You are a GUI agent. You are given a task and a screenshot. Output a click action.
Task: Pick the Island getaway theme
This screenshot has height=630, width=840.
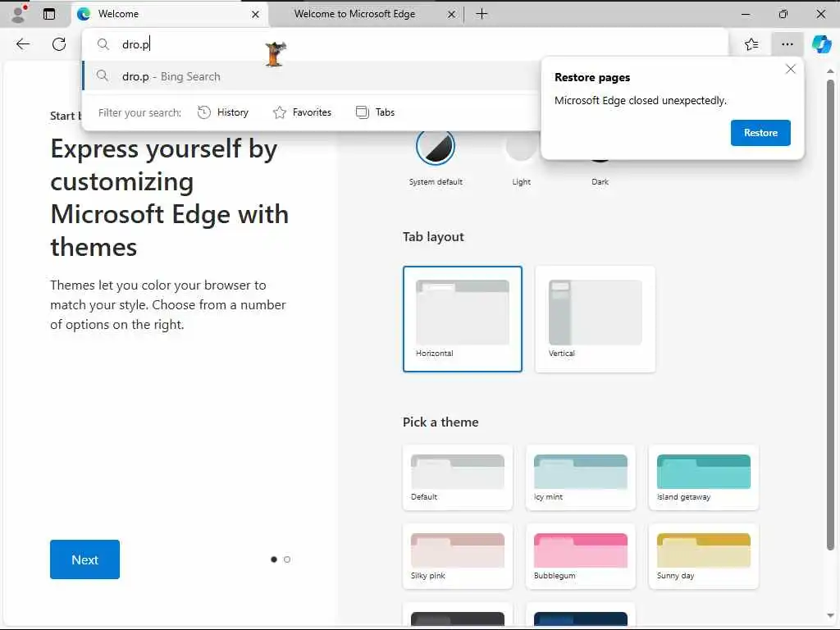click(x=703, y=477)
